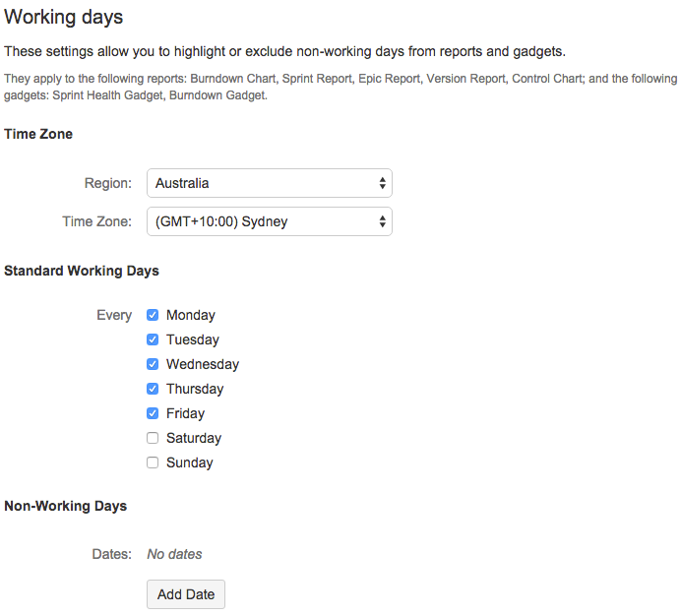Click the 'No dates' italic text

[x=174, y=554]
